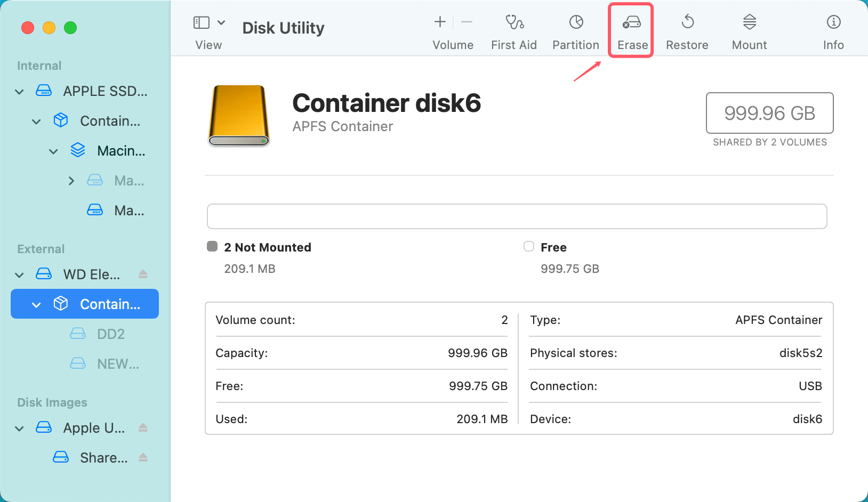Eject the Apple disk image
This screenshot has height=502, width=868.
tap(143, 427)
